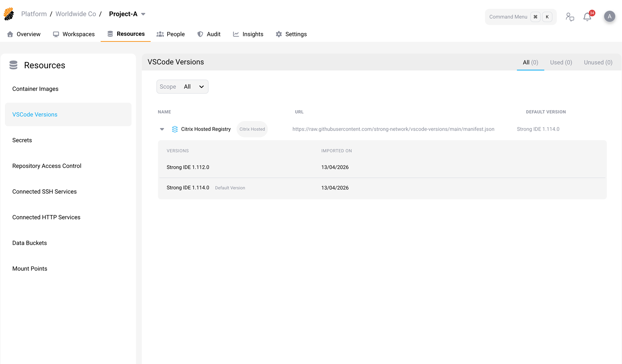Select the Unused (0) filter tab
The height and width of the screenshot is (364, 622).
click(598, 62)
